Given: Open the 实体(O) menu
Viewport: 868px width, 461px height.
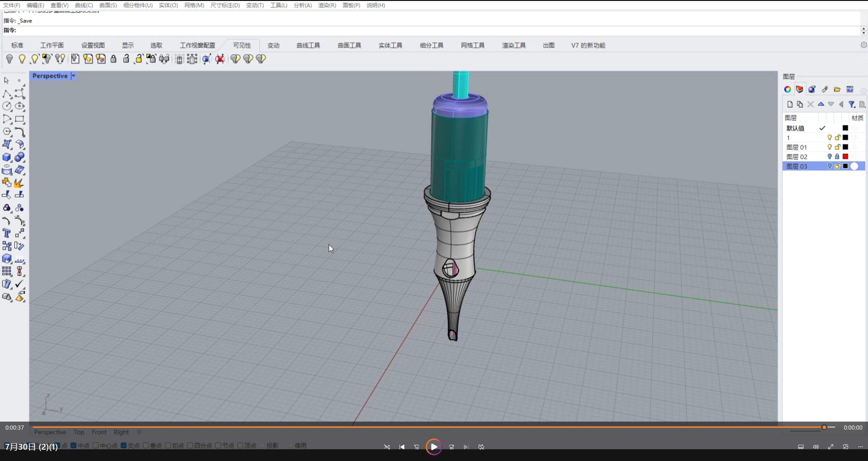Looking at the screenshot, I should [x=168, y=5].
